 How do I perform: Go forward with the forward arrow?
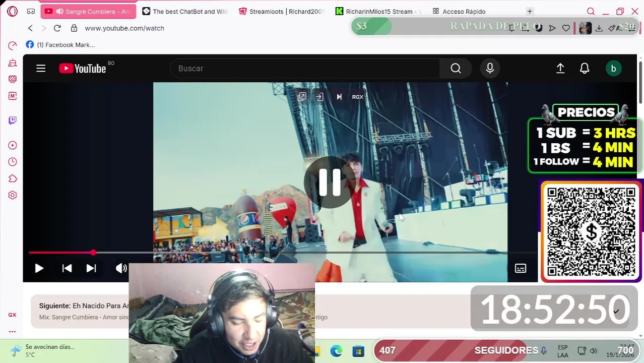(x=43, y=28)
